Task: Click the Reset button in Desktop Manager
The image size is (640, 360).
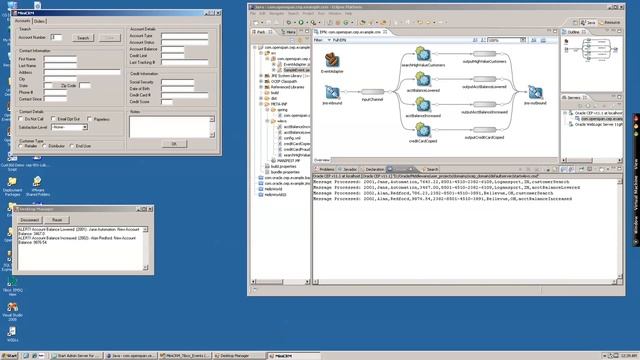Action: (x=57, y=220)
